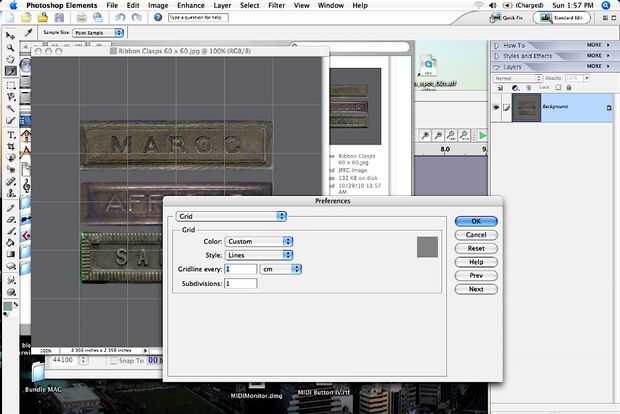Click the Cancel button in Preferences
Image resolution: width=620 pixels, height=414 pixels.
click(x=475, y=235)
